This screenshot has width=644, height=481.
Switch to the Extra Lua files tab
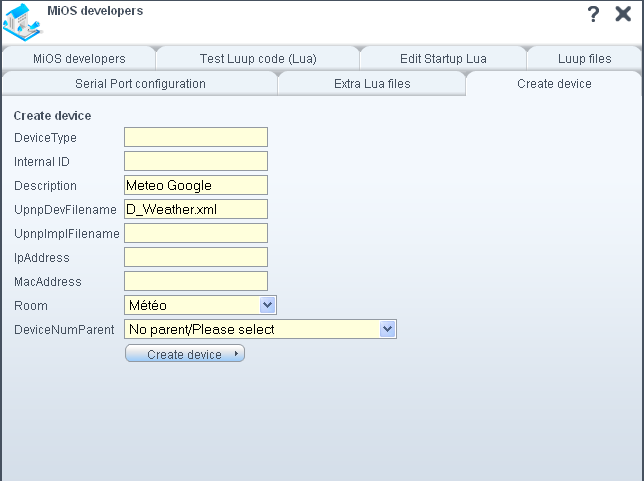coord(372,84)
